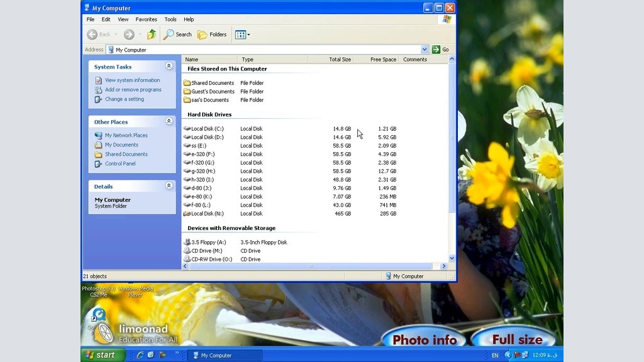The image size is (644, 362).
Task: Click View system information link
Action: [132, 80]
